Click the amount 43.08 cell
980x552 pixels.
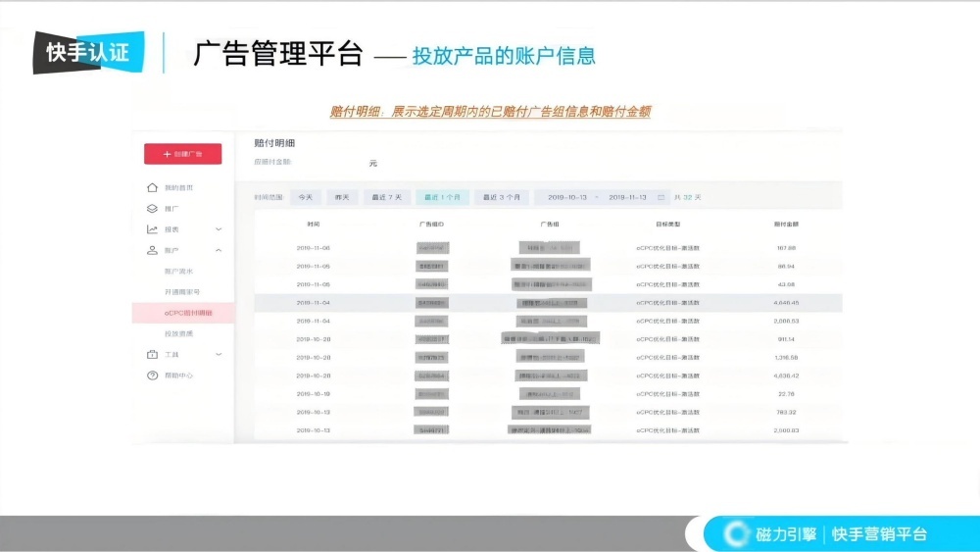coord(786,284)
